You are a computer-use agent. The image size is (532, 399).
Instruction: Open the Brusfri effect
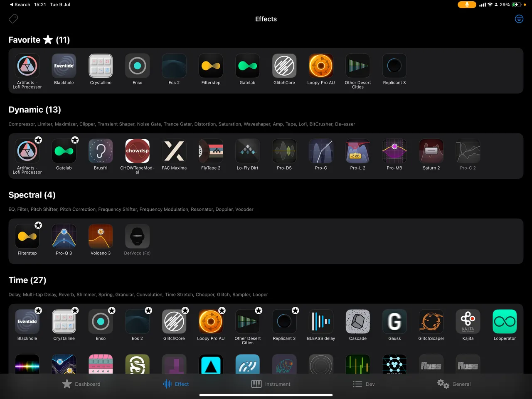(101, 151)
